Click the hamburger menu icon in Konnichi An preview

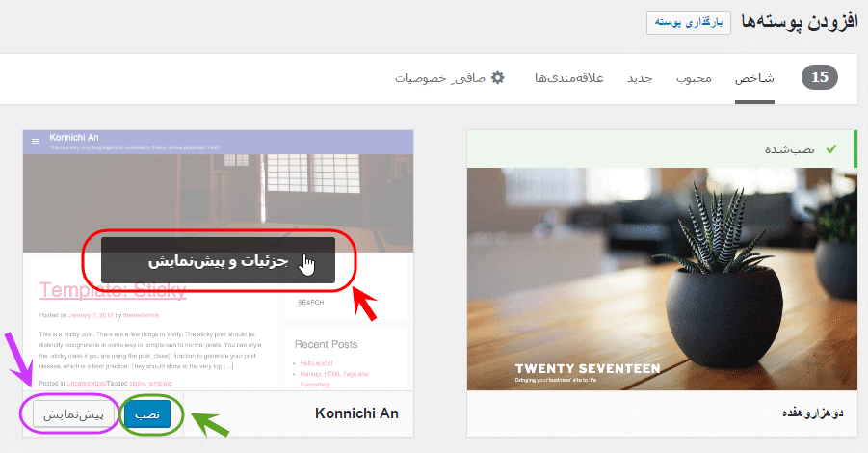pyautogui.click(x=36, y=142)
